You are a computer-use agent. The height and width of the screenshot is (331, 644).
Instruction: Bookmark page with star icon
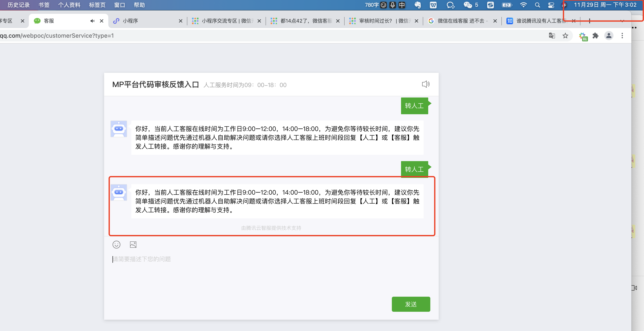(565, 36)
